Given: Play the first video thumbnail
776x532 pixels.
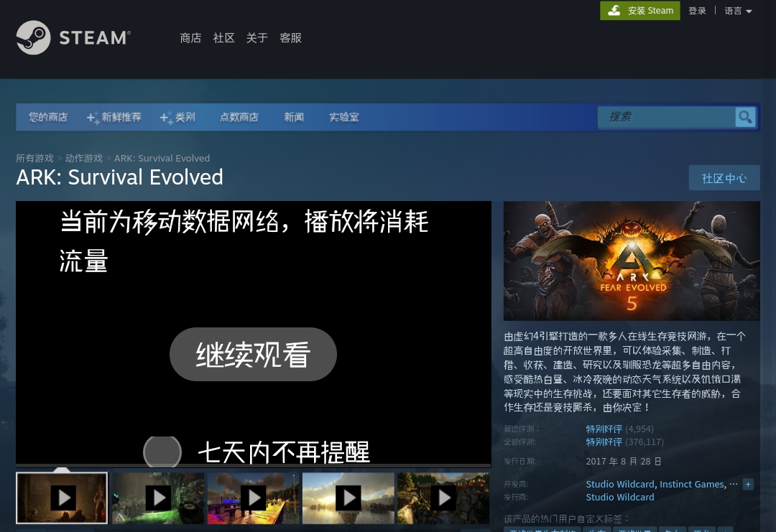Looking at the screenshot, I should coord(63,497).
